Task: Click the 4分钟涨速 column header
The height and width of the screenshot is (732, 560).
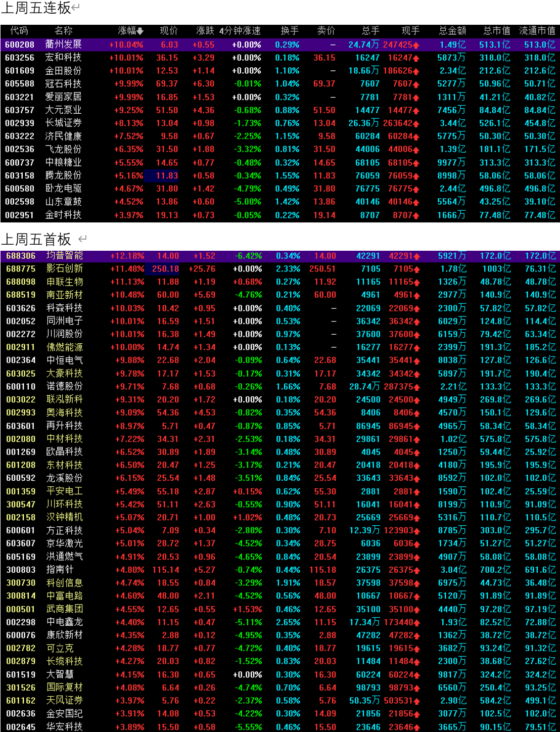Action: click(240, 31)
